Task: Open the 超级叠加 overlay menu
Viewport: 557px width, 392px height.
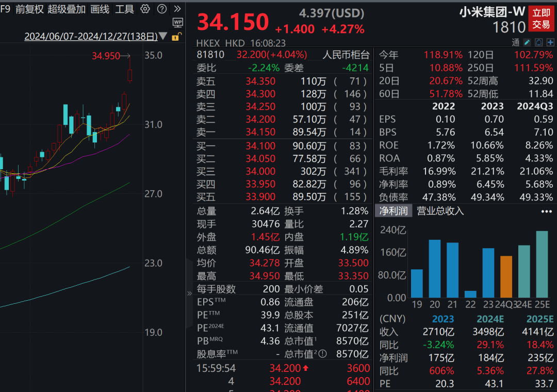Action: tap(67, 9)
